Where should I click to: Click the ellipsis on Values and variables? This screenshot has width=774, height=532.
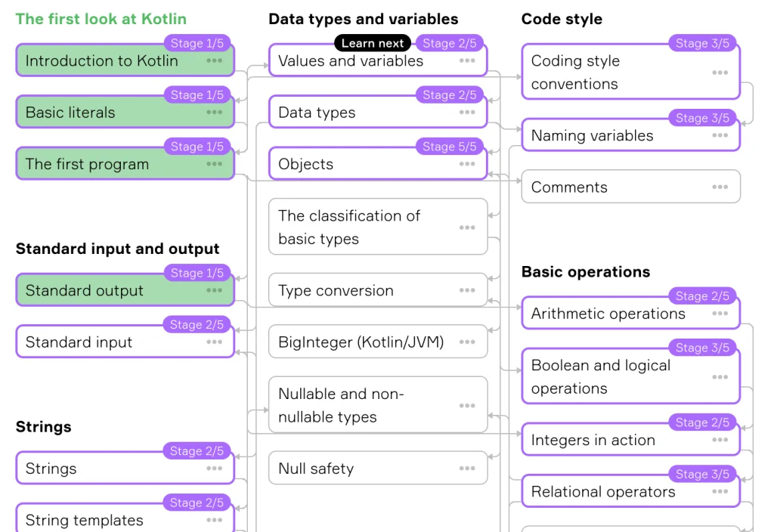[467, 60]
